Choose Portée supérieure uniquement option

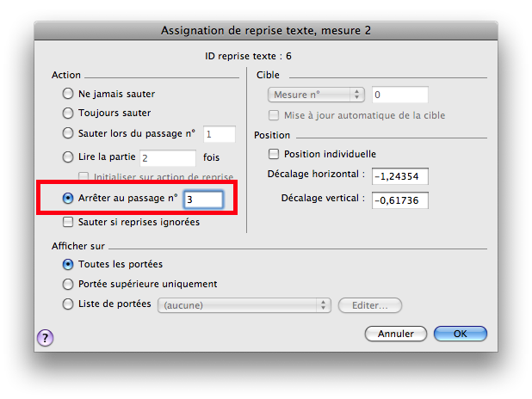(x=69, y=284)
